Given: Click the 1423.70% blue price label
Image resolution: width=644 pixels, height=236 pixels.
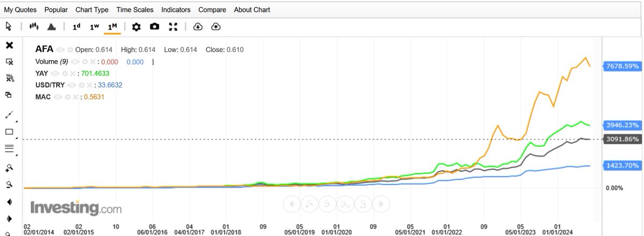Looking at the screenshot, I should [621, 165].
